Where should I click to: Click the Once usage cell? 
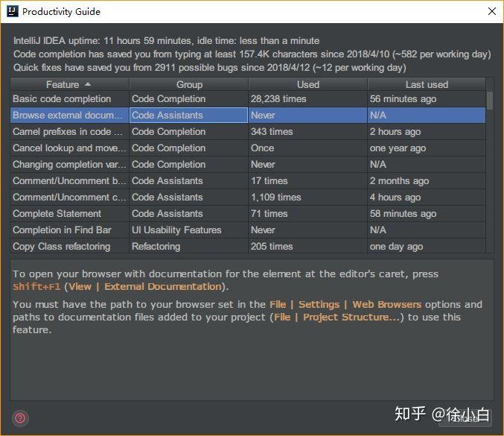(x=308, y=148)
